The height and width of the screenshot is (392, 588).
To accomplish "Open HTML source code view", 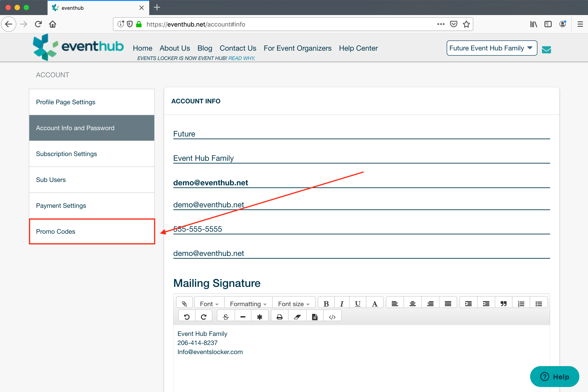I will point(332,317).
